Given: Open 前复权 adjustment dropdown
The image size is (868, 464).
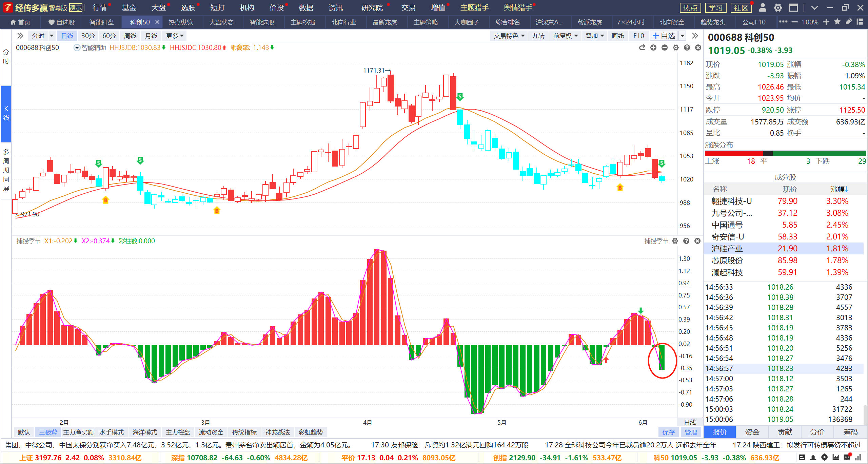Looking at the screenshot, I should click(x=566, y=36).
